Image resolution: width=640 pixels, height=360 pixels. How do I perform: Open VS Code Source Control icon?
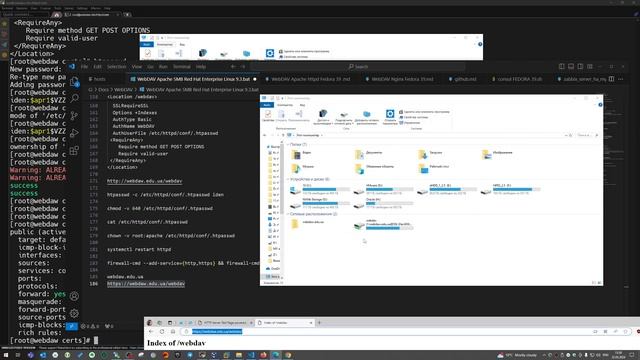point(74,116)
